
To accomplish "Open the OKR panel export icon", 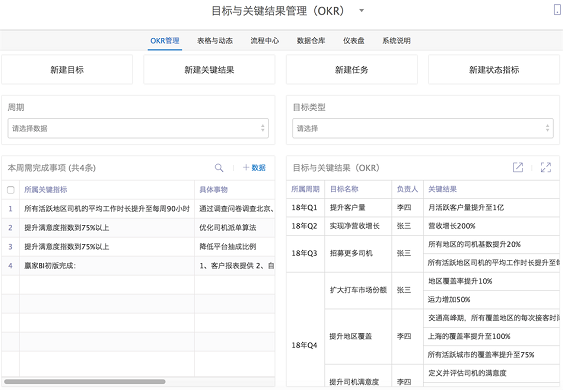I will pyautogui.click(x=518, y=167).
